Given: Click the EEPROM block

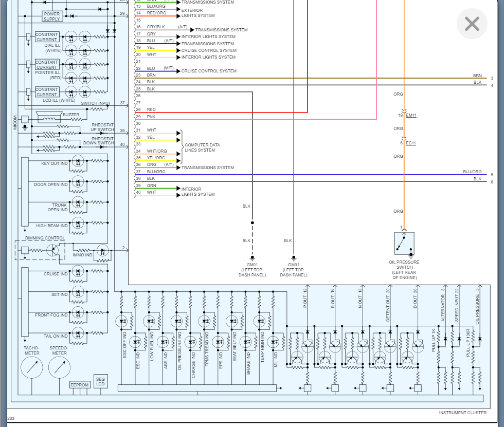Looking at the screenshot, I should click(79, 385).
